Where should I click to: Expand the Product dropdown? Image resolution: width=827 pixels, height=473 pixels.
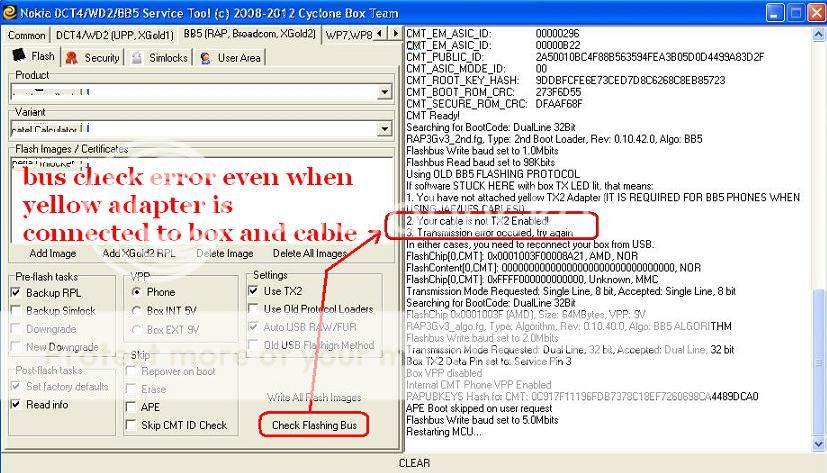click(x=384, y=92)
